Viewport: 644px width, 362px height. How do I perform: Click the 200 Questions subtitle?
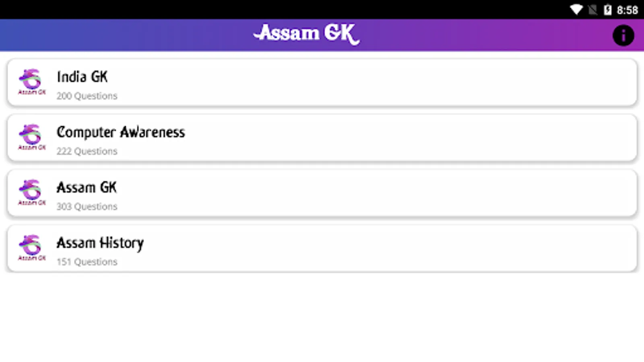pyautogui.click(x=87, y=96)
